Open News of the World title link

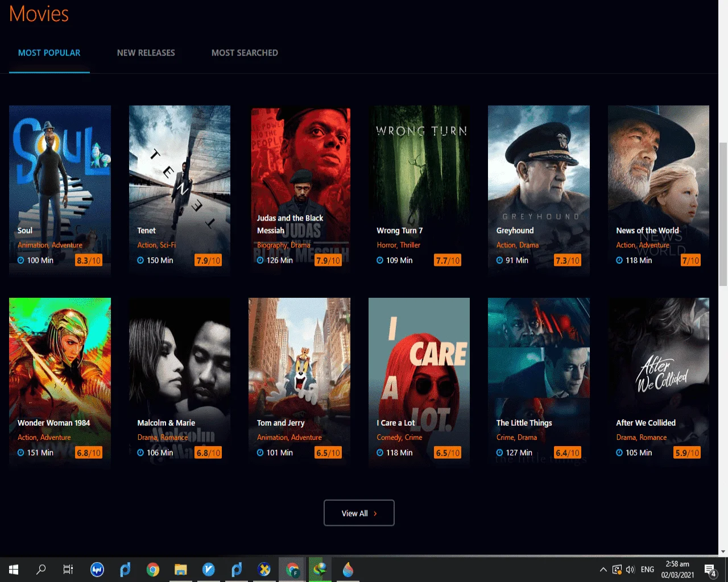click(x=647, y=231)
